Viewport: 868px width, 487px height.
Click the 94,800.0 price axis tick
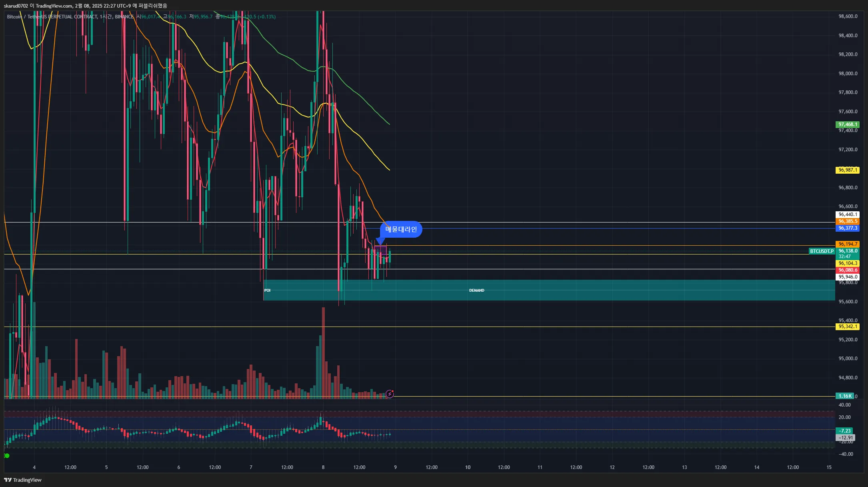click(848, 378)
